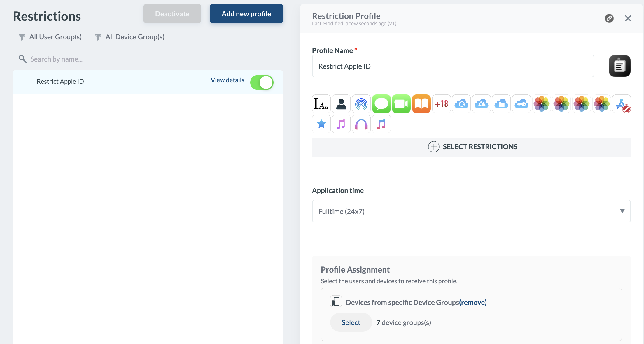This screenshot has width=644, height=344.
Task: Click the (remove) link for Device Groups
Action: pyautogui.click(x=473, y=303)
